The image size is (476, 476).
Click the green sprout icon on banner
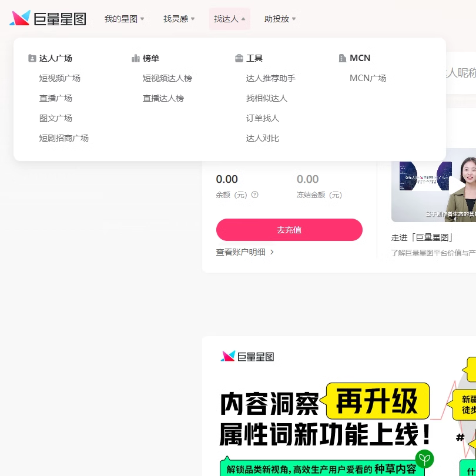(424, 459)
